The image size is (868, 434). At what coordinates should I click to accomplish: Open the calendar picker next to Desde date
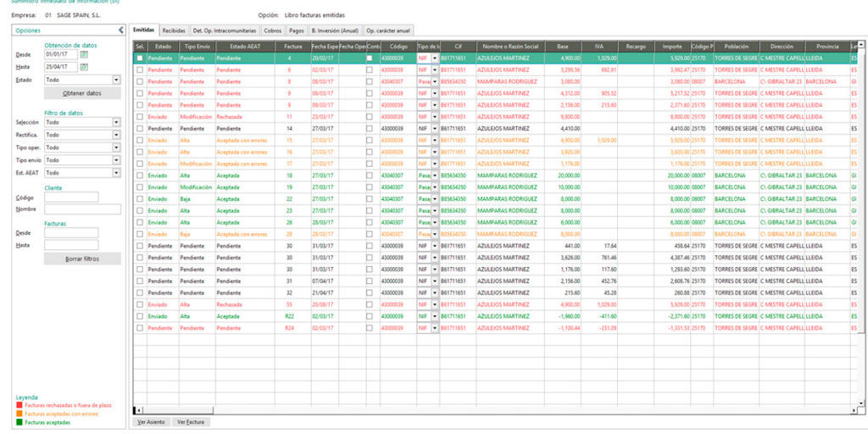click(84, 54)
